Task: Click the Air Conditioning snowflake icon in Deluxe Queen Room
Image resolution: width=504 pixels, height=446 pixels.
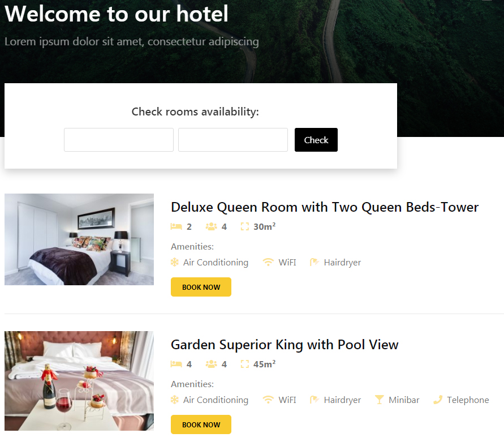Action: point(175,263)
